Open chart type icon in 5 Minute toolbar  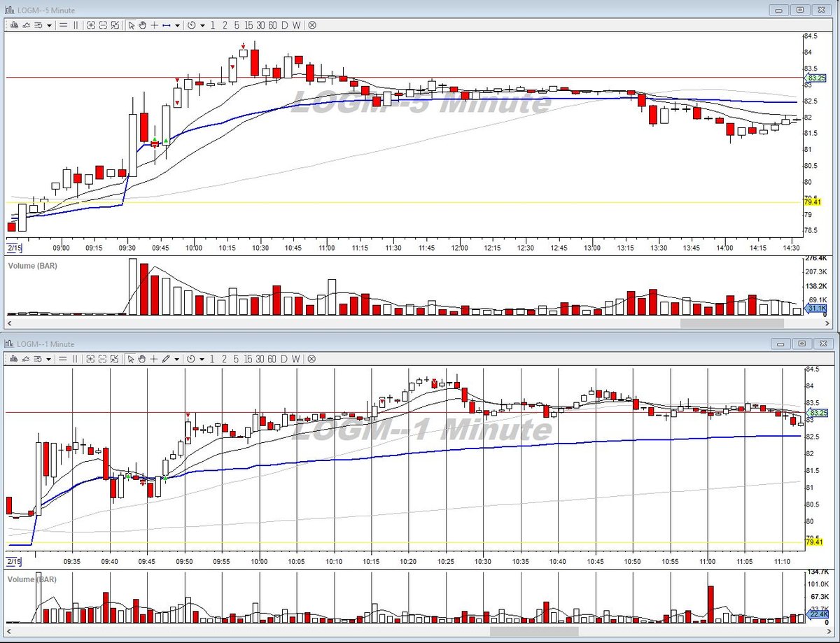click(14, 24)
